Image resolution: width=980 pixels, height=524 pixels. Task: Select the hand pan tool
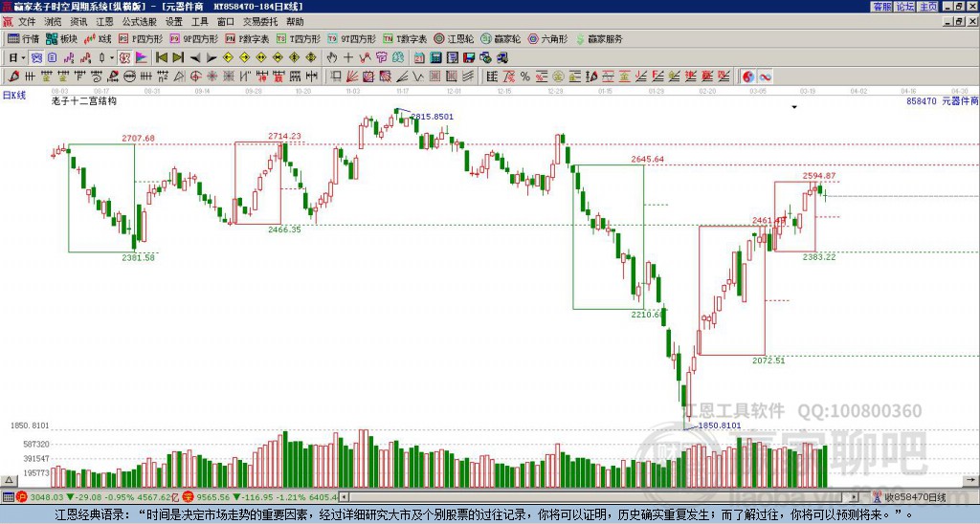click(331, 58)
